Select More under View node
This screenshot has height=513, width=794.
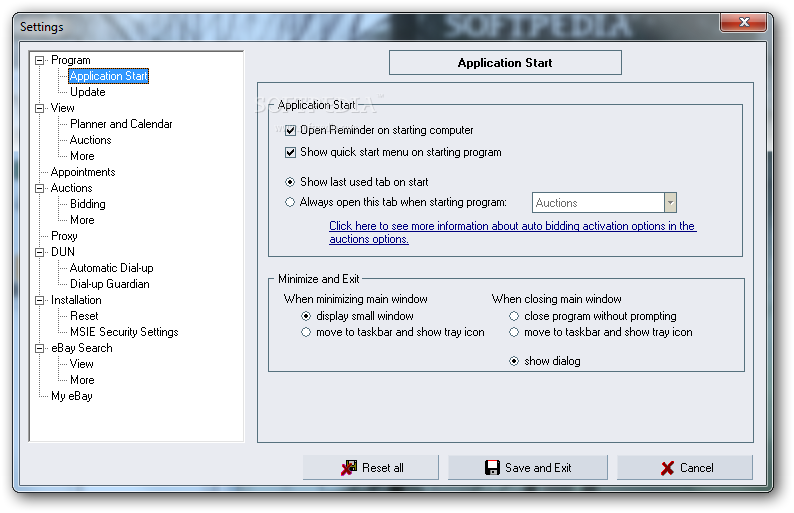[82, 156]
